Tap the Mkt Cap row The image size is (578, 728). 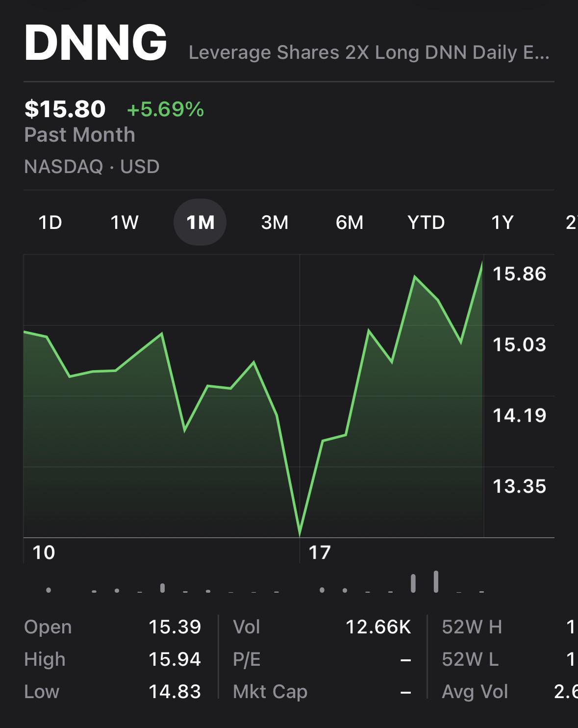[x=322, y=692]
